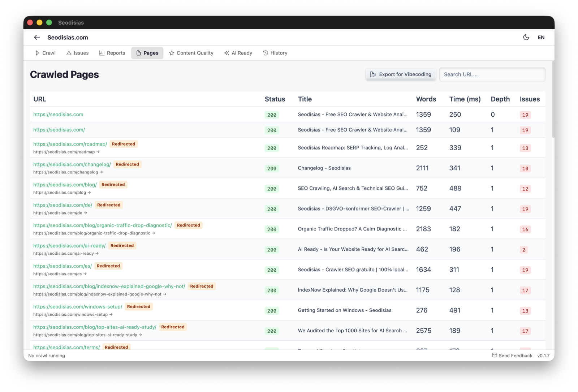Sort by the Title column header
The image size is (578, 392).
(305, 99)
